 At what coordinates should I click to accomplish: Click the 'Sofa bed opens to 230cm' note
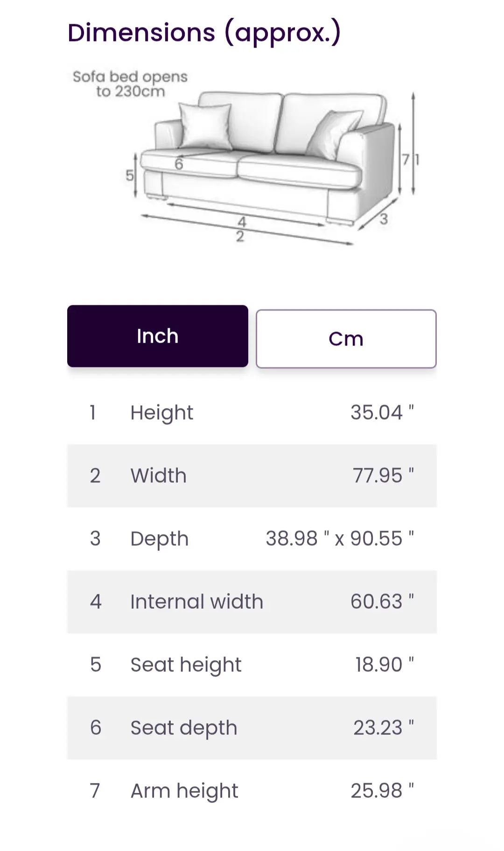(x=130, y=84)
